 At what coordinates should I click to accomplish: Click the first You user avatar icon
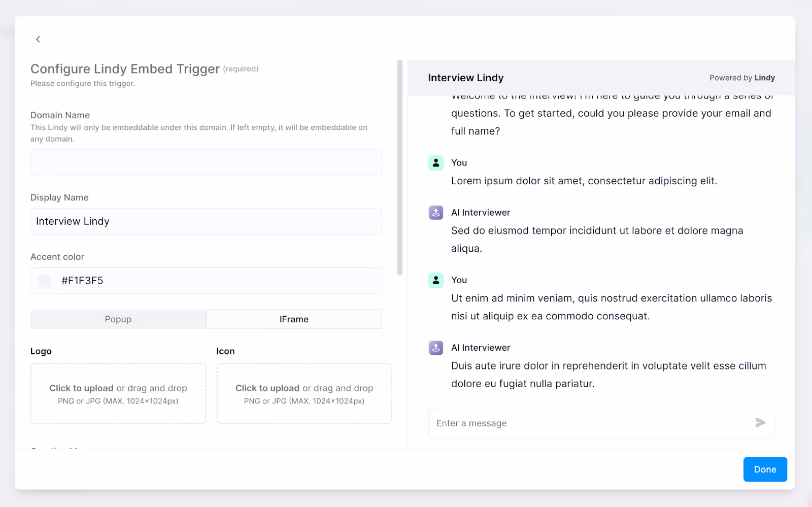pyautogui.click(x=436, y=163)
